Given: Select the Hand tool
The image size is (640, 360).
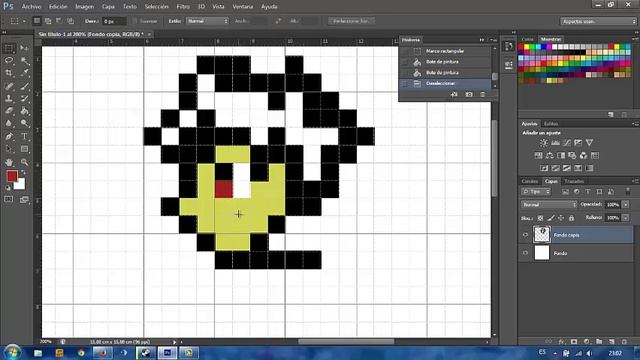Looking at the screenshot, I should point(9,162).
